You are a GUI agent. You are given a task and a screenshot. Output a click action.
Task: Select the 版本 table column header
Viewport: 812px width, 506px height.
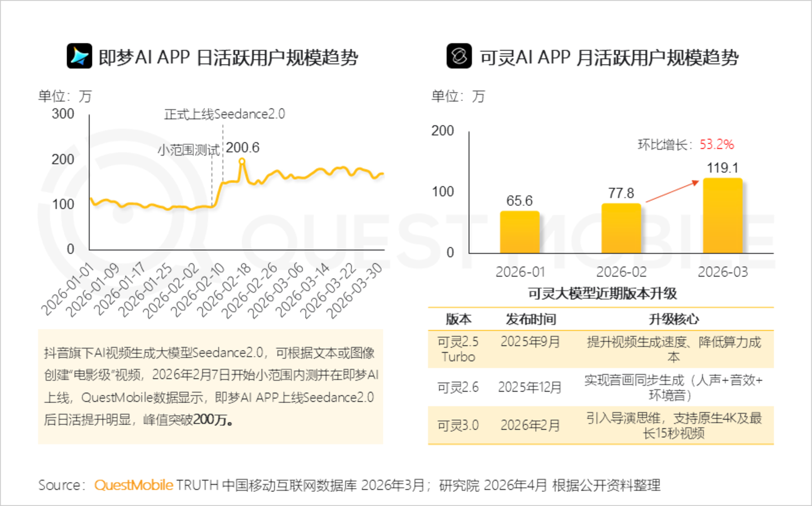pos(458,319)
